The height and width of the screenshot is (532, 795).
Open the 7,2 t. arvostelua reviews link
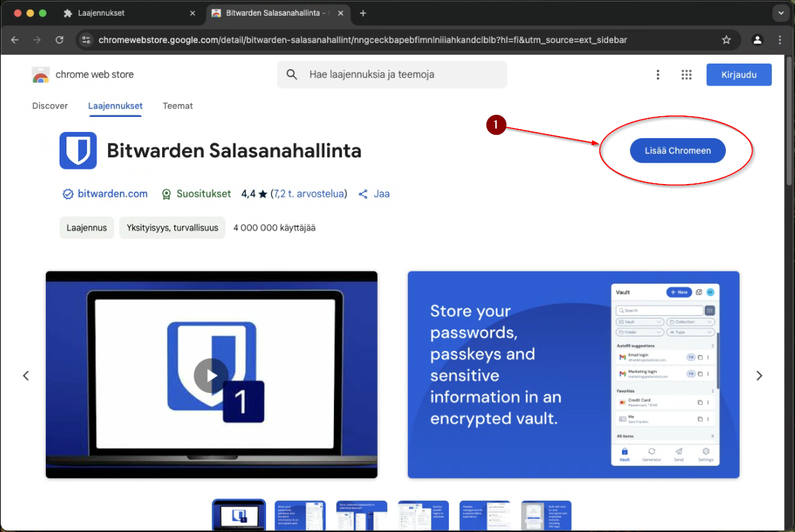[x=309, y=194]
